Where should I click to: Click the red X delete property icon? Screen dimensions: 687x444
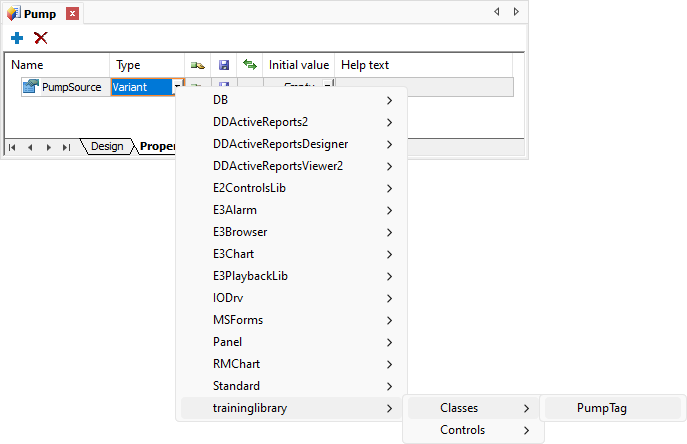(x=41, y=37)
